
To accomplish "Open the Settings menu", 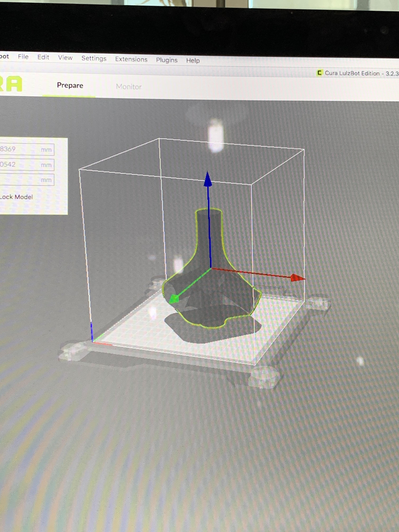I will click(x=94, y=58).
